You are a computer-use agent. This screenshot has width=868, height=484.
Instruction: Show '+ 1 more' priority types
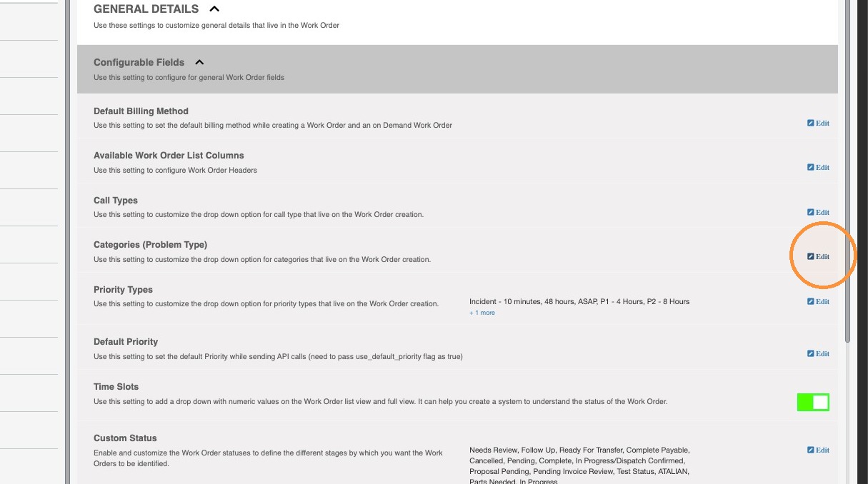[482, 313]
